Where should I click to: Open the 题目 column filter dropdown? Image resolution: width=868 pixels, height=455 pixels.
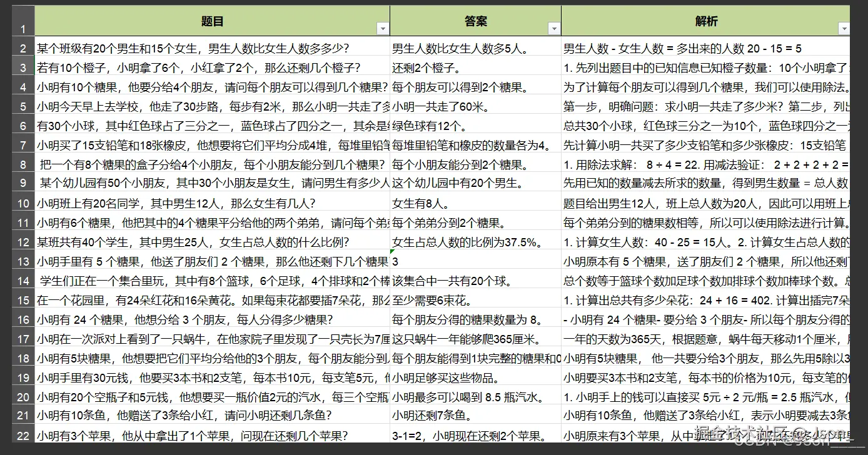point(382,29)
